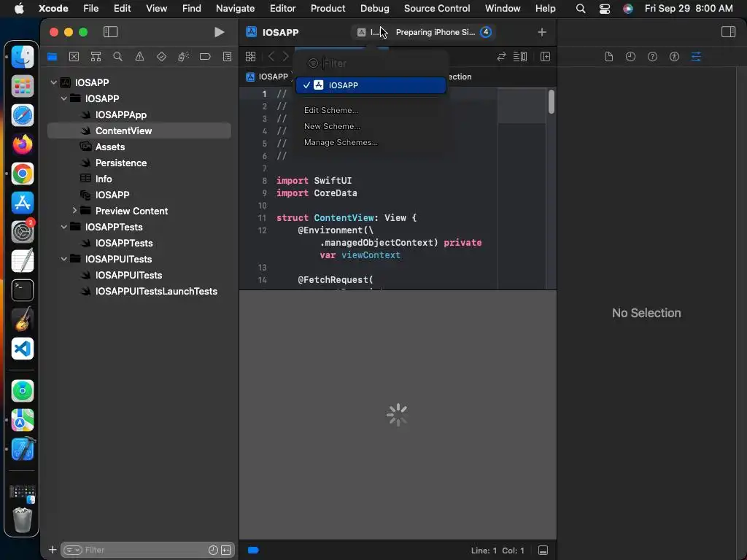Open the Find navigator magnifier
747x560 pixels.
coord(117,57)
